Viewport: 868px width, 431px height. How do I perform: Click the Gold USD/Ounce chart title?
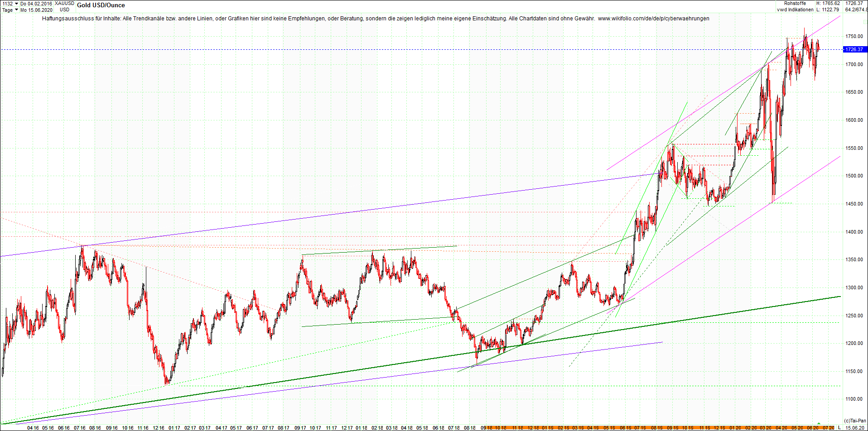coord(101,5)
